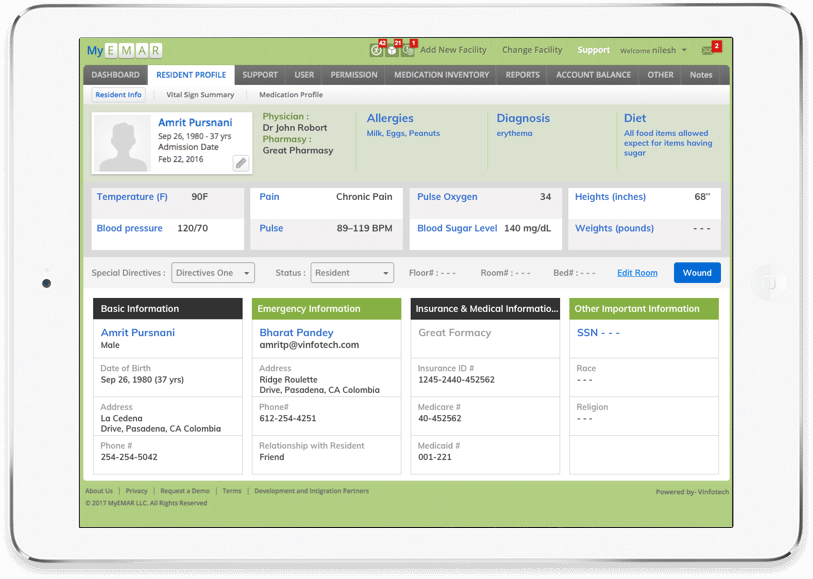The width and height of the screenshot is (813, 579).
Task: Open the Notes tab
Action: point(701,75)
